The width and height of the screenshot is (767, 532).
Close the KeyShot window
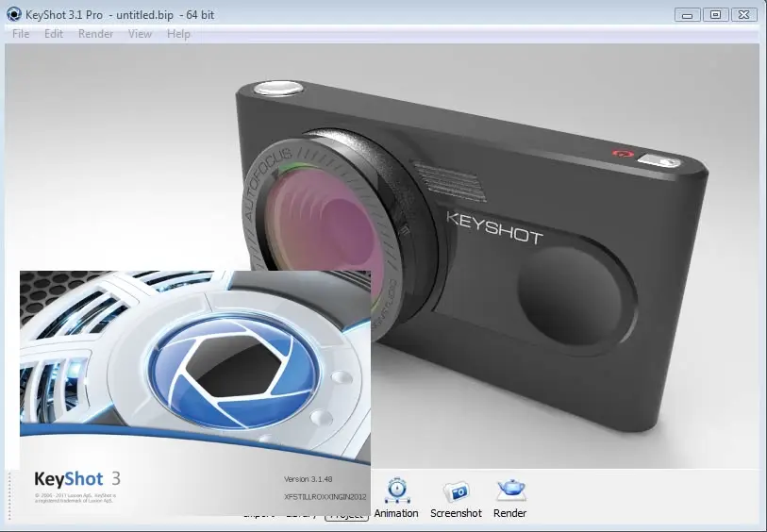(x=743, y=15)
